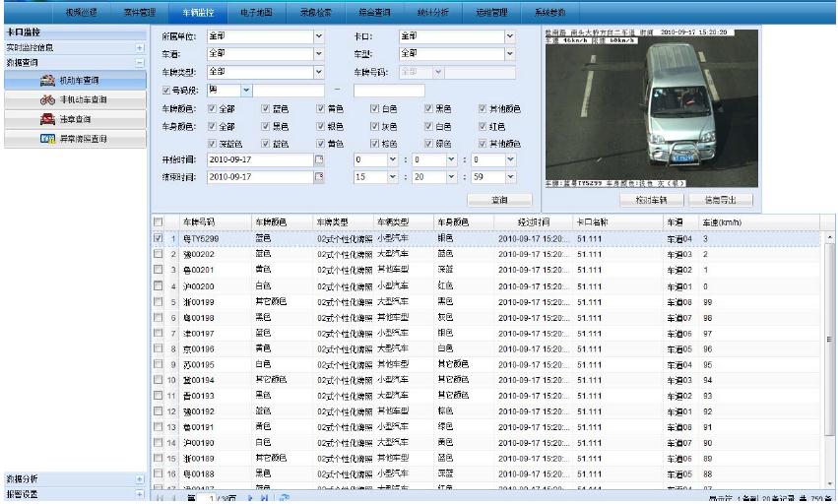Jump to last page in table pager
Viewport: 838px width, 504px height.
264,498
